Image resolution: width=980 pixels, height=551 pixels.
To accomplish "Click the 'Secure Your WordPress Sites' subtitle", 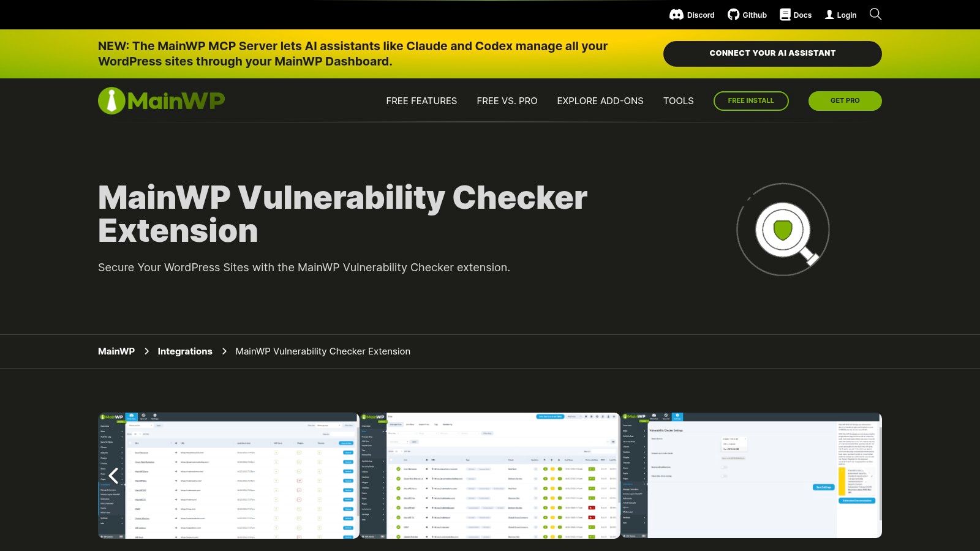I will pyautogui.click(x=304, y=268).
